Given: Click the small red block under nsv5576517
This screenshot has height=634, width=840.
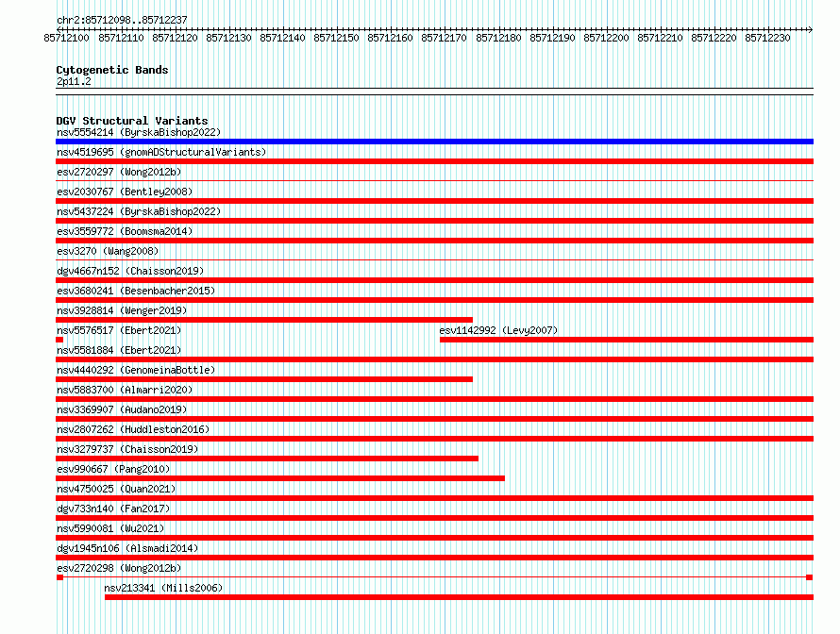Looking at the screenshot, I should pyautogui.click(x=59, y=340).
